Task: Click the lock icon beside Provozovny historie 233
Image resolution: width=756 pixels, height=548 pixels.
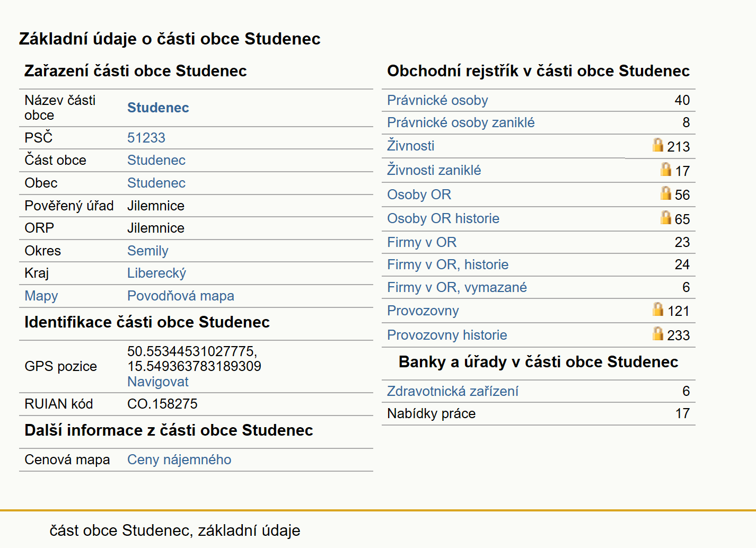Action: point(658,333)
